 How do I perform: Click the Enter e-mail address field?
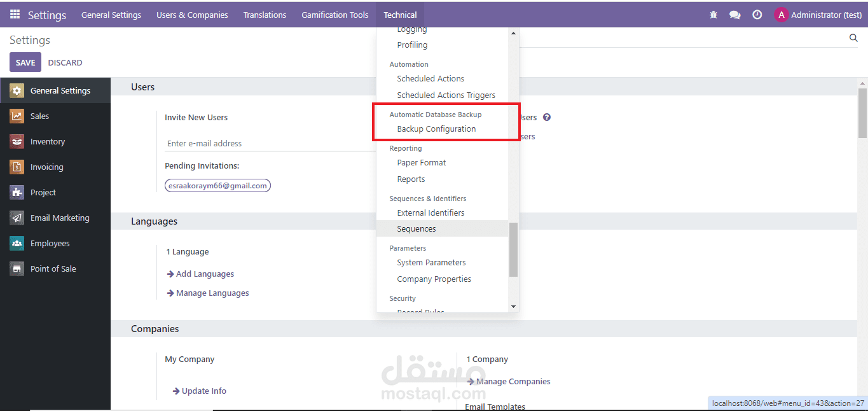[x=270, y=144]
